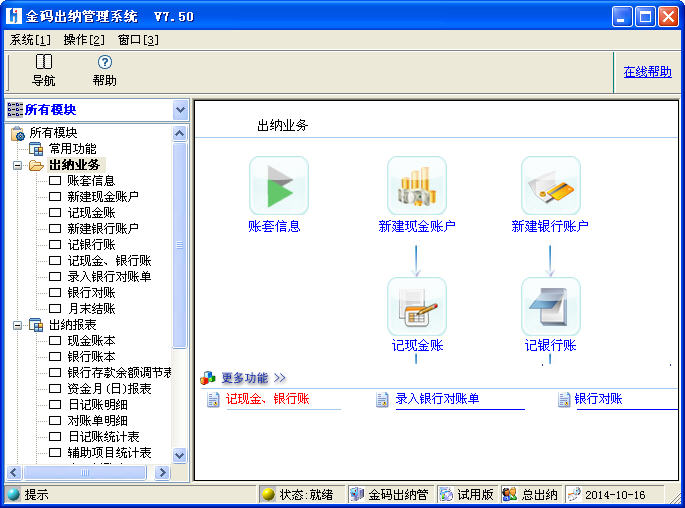685x508 pixels.
Task: Click the 出纳报表 tree node icon
Action: point(36,325)
